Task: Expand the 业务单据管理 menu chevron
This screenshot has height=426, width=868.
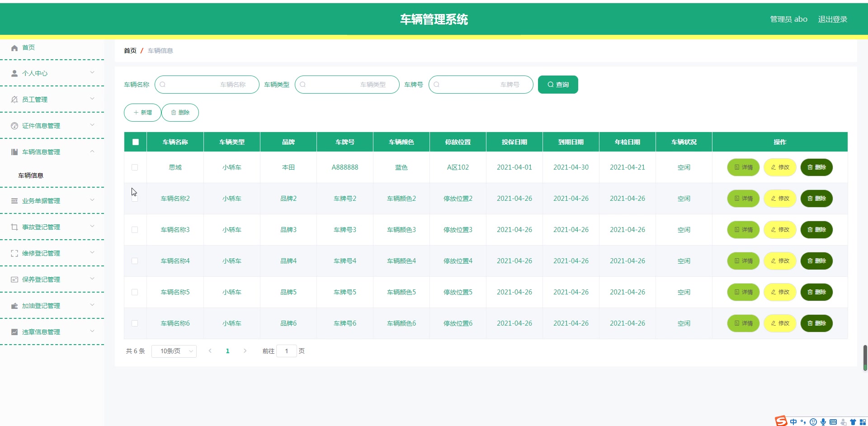Action: tap(92, 200)
